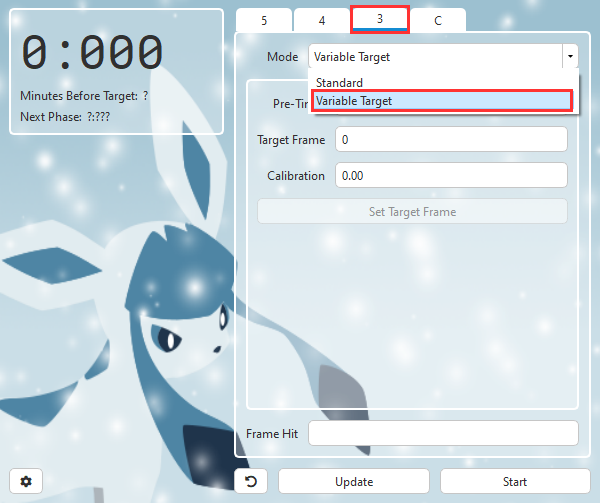Click the 0:000 timer display
Image resolution: width=600 pixels, height=503 pixels.
coord(92,52)
